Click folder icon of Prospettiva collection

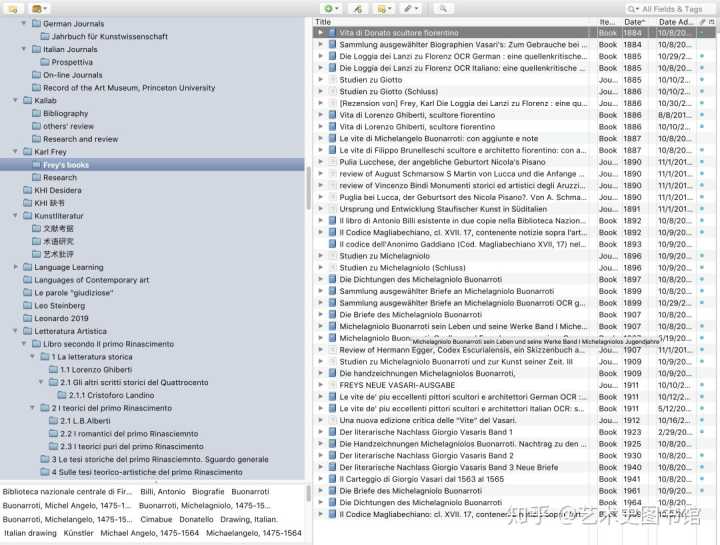click(45, 62)
